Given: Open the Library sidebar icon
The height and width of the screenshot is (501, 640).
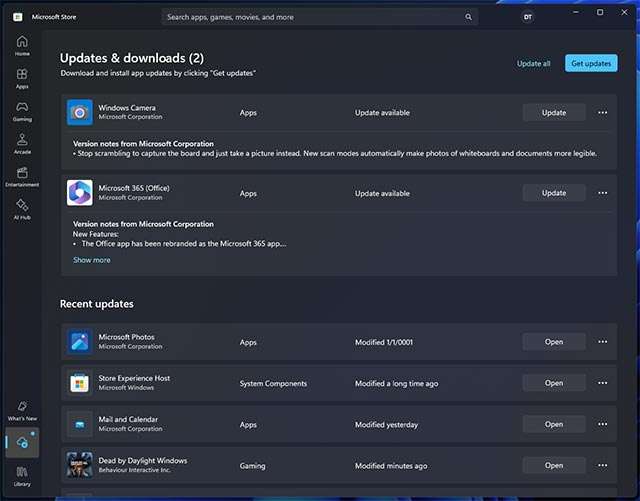Looking at the screenshot, I should coord(22,472).
